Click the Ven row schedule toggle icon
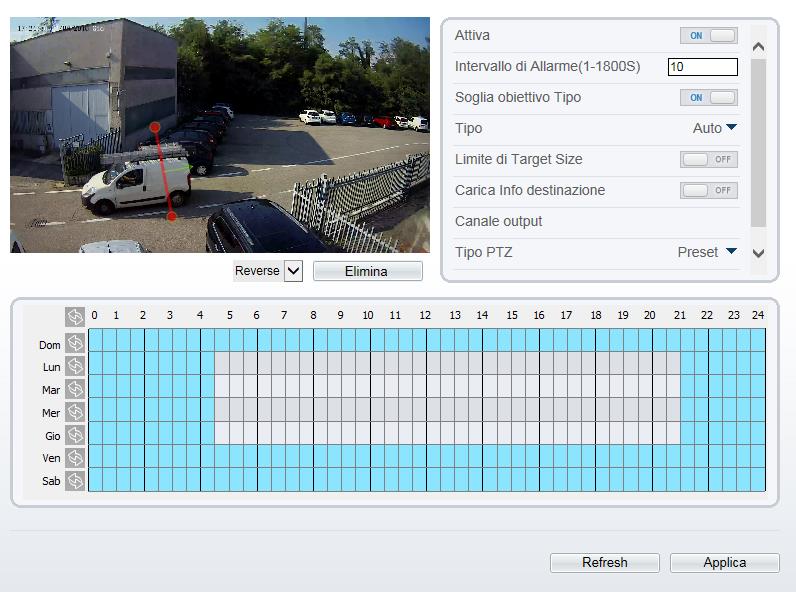The image size is (796, 592). pyautogui.click(x=75, y=457)
